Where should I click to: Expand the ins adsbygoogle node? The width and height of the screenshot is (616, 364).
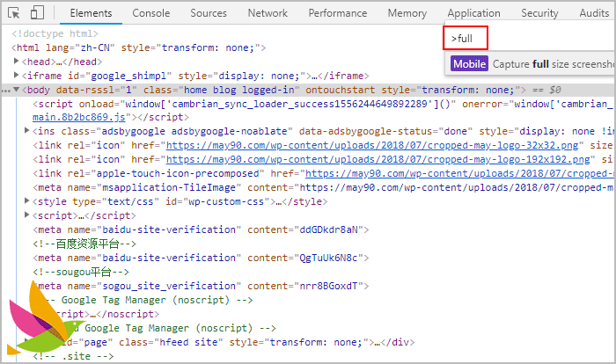(26, 131)
